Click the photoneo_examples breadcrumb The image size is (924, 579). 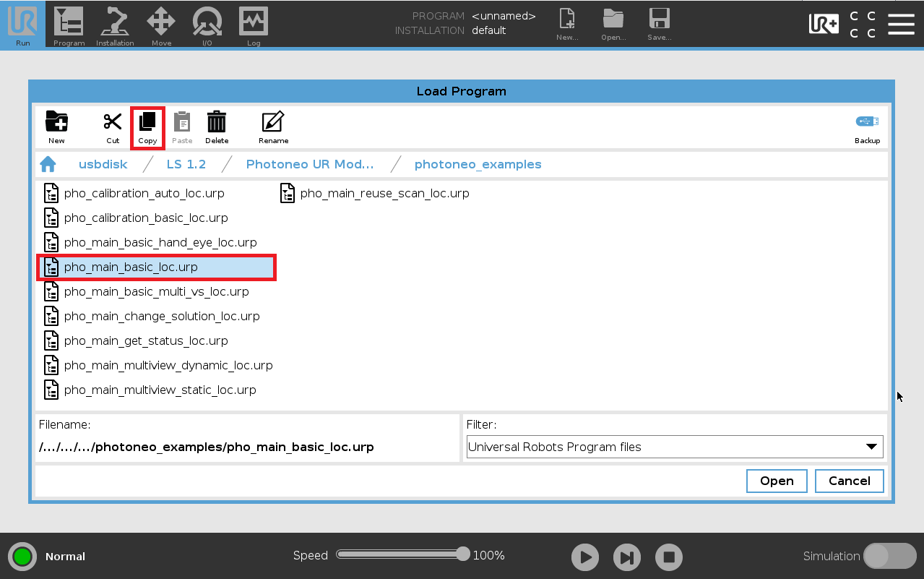[478, 164]
